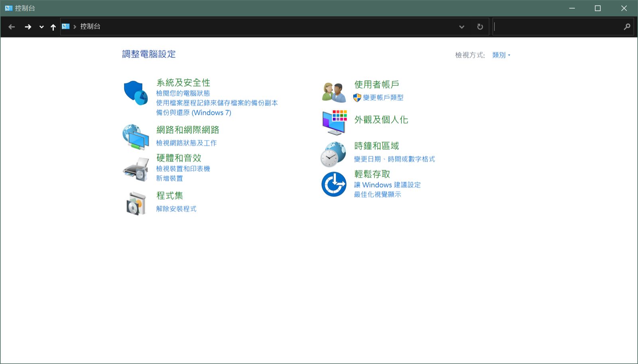638x364 pixels.
Task: Open the file history backup link
Action: 217,103
